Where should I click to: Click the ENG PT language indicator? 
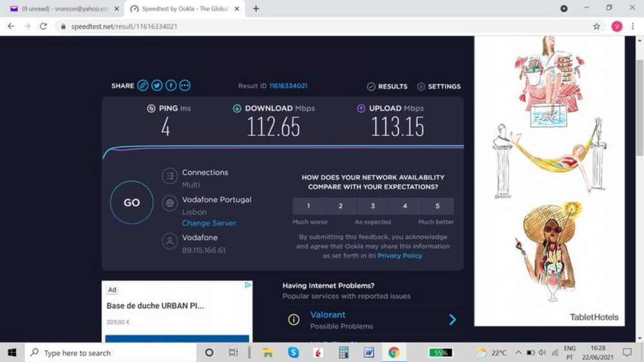click(570, 352)
